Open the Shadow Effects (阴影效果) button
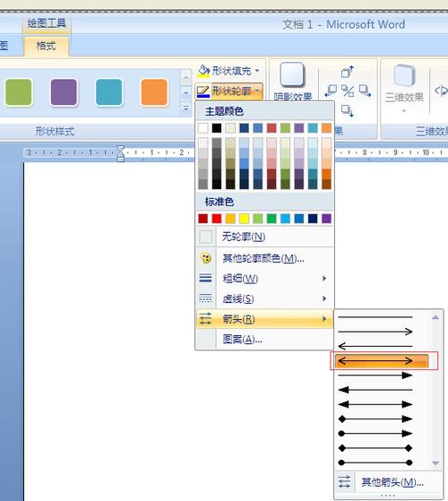Image resolution: width=448 pixels, height=501 pixels. pyautogui.click(x=292, y=82)
